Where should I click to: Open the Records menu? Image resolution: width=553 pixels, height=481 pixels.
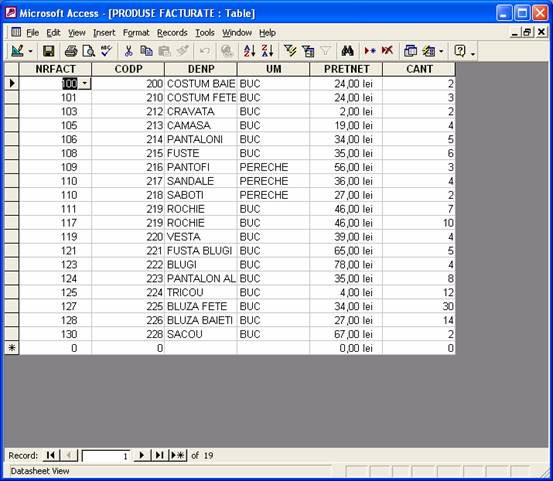[172, 33]
